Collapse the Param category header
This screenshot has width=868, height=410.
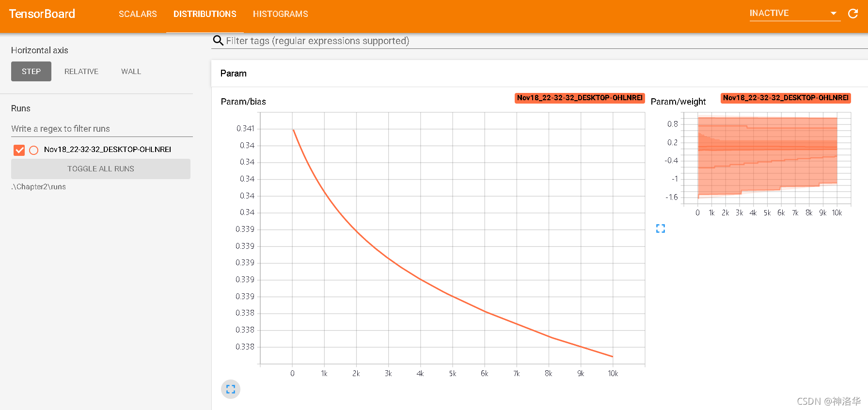(x=539, y=74)
